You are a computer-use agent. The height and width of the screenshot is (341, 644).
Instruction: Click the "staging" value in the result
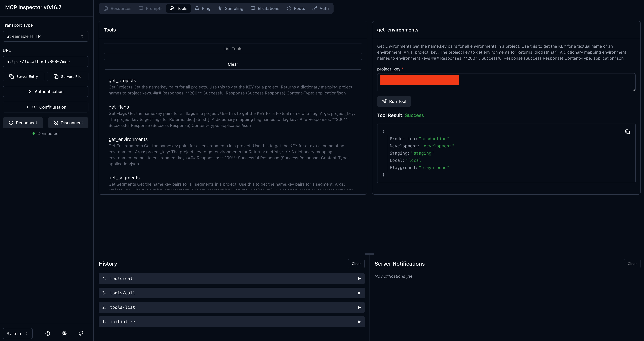422,153
